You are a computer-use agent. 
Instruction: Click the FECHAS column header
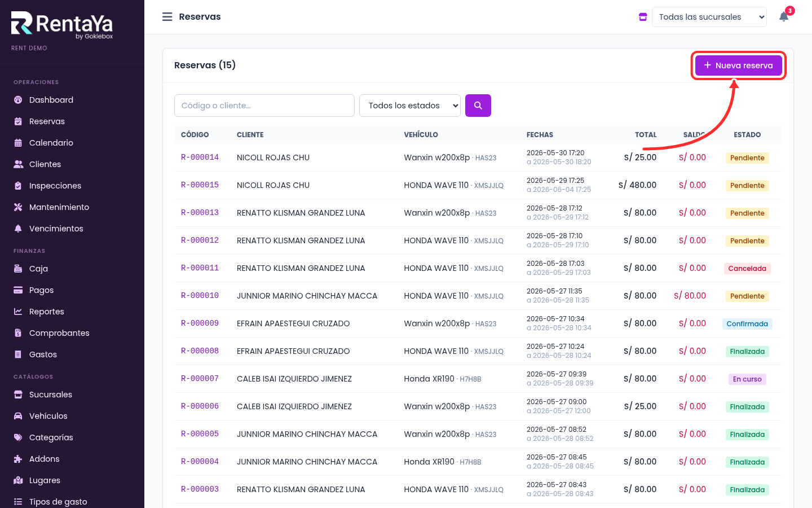pyautogui.click(x=540, y=135)
